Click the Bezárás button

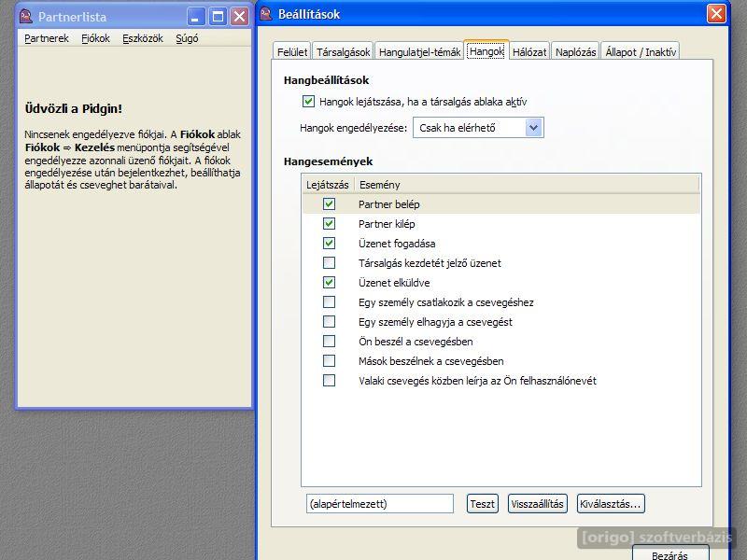[x=669, y=553]
